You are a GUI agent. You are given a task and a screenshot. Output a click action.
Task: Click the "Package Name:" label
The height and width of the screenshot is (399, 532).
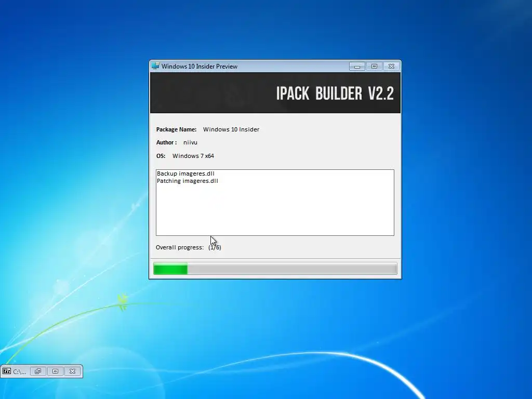click(177, 129)
